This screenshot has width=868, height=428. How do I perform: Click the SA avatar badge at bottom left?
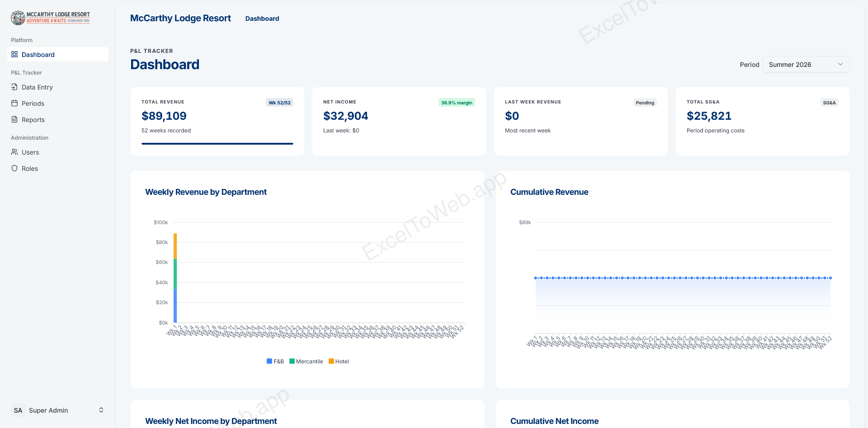tap(18, 410)
